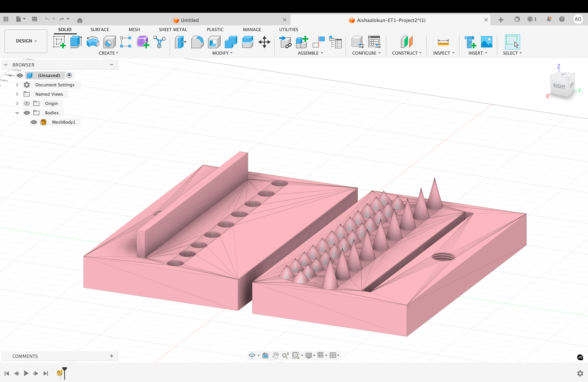Switch to the MESH ribbon tab
The width and height of the screenshot is (588, 382).
coord(134,29)
